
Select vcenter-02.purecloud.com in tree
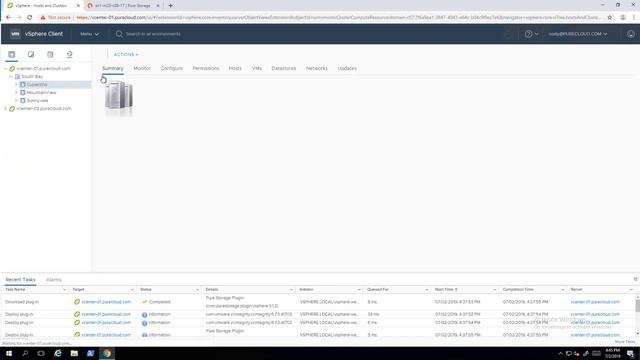pyautogui.click(x=44, y=109)
